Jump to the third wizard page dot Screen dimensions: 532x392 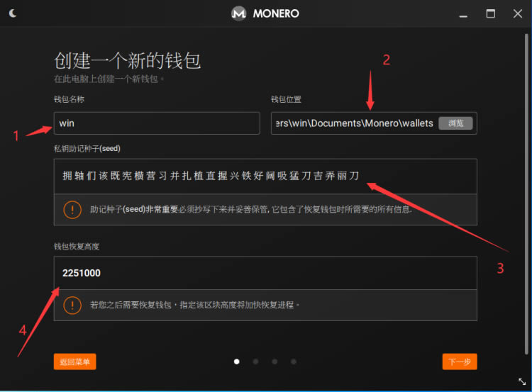[x=275, y=362]
